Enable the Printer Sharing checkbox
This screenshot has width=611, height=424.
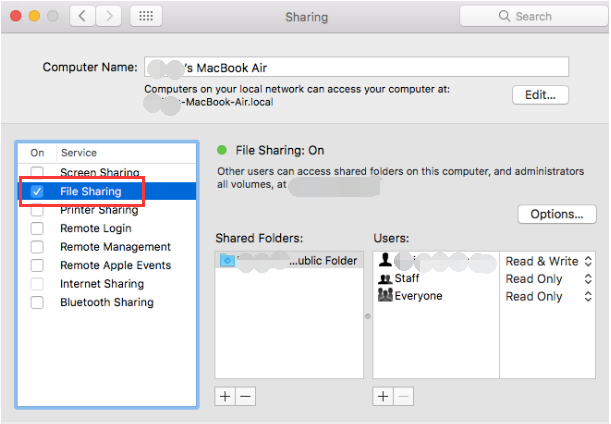(37, 210)
